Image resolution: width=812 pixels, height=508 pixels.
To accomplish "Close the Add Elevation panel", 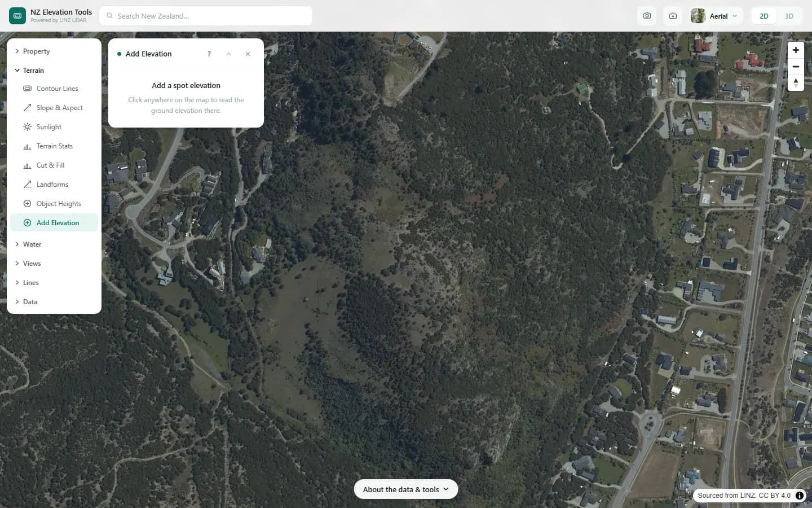I will [248, 54].
